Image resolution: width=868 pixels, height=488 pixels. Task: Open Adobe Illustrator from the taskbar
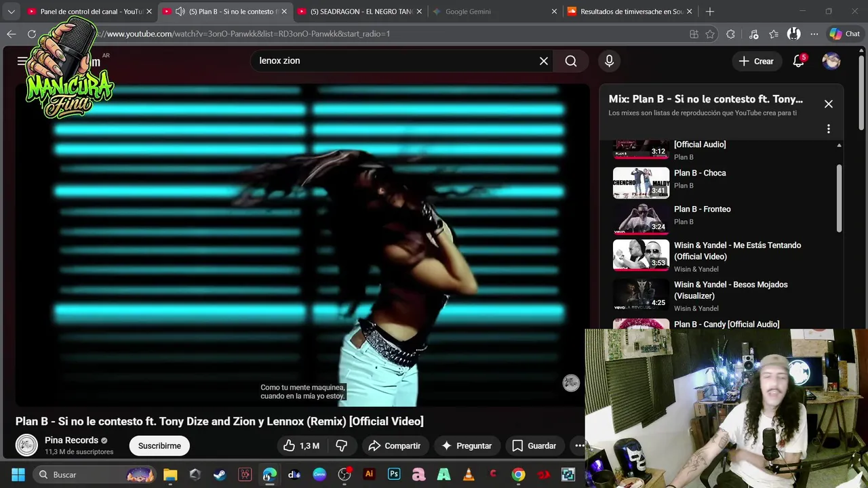[x=369, y=474]
